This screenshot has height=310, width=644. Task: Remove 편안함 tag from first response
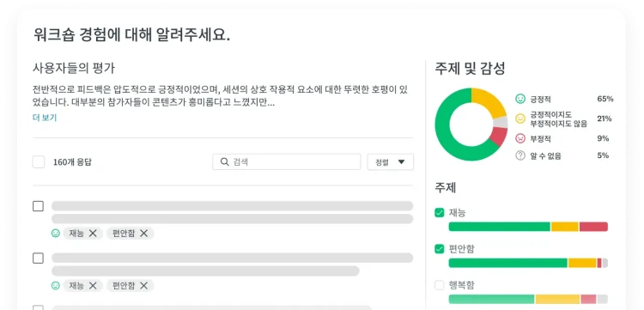click(x=143, y=234)
